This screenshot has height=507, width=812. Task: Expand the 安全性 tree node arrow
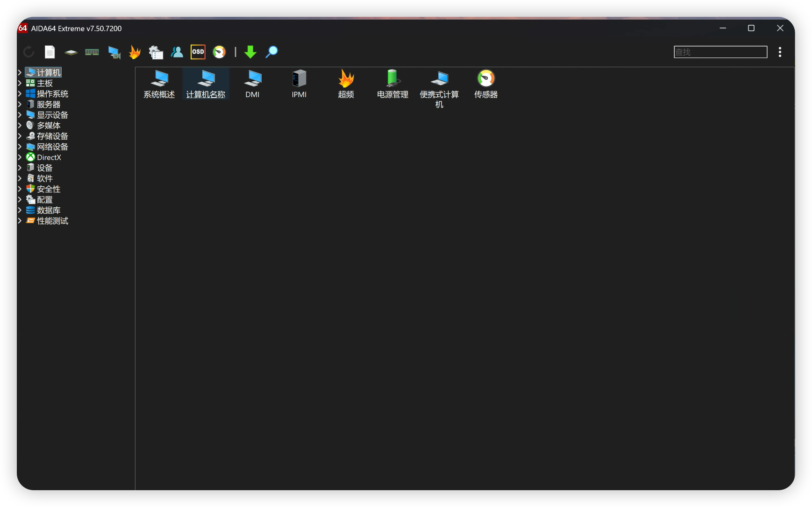(x=20, y=189)
